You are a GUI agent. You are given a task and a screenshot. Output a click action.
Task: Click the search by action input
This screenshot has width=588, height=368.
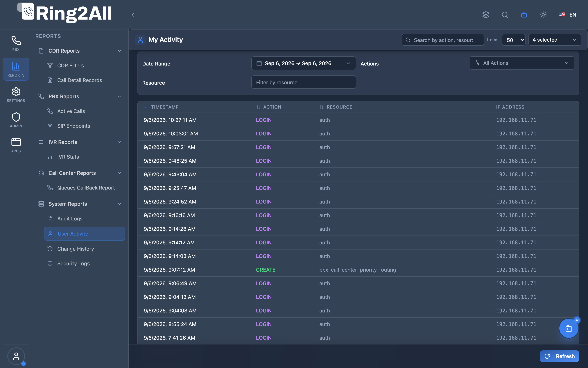(442, 40)
